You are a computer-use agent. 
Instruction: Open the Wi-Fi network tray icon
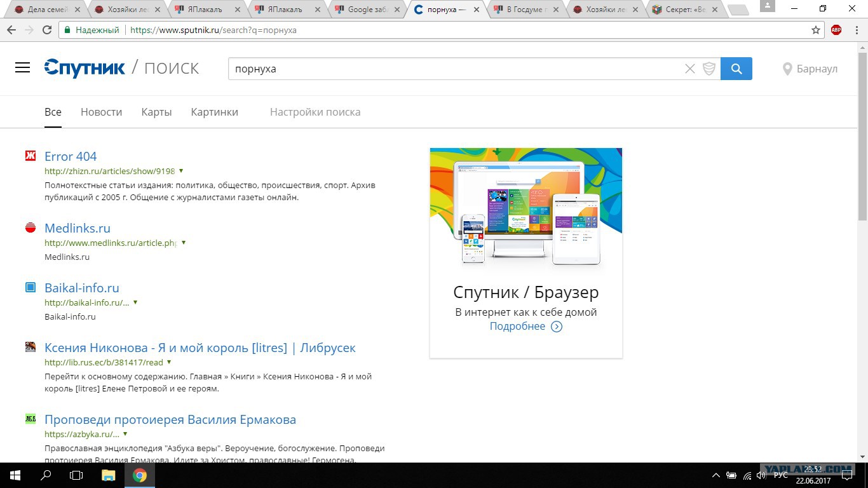[747, 475]
